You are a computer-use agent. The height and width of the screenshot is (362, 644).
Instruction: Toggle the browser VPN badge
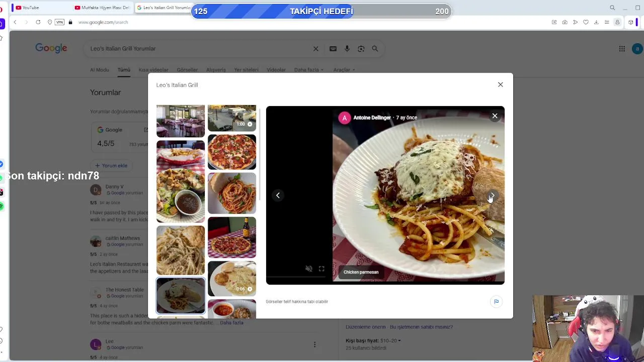point(59,22)
